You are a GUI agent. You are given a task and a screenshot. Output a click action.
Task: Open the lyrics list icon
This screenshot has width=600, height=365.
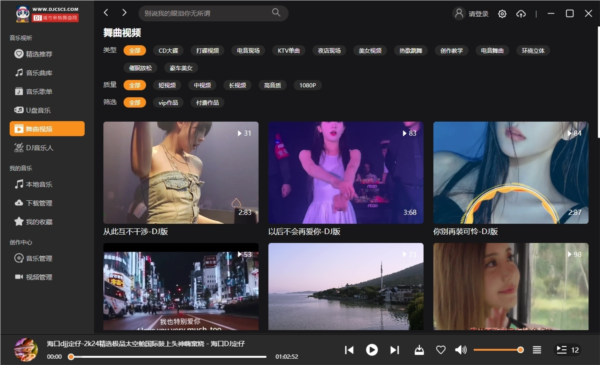[x=537, y=350]
